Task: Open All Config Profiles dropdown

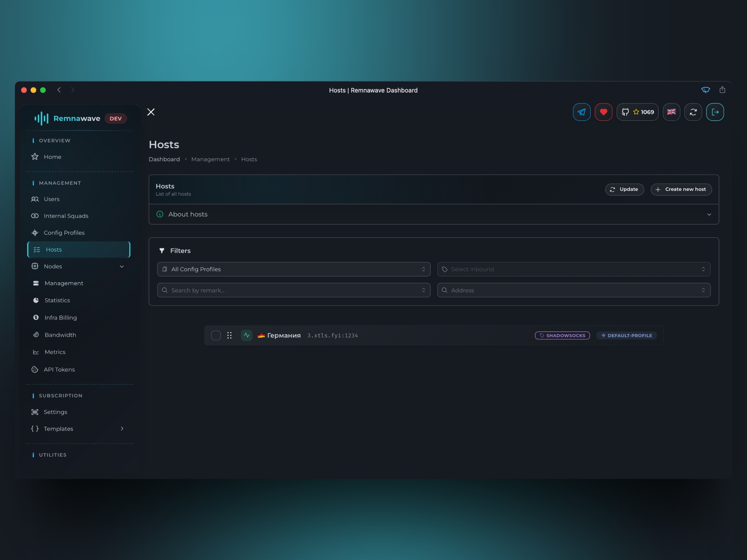Action: coord(293,269)
